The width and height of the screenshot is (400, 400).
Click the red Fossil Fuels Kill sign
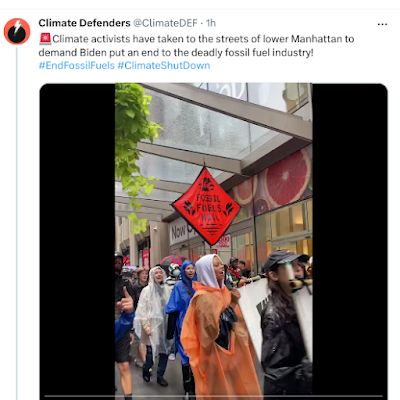pos(206,206)
